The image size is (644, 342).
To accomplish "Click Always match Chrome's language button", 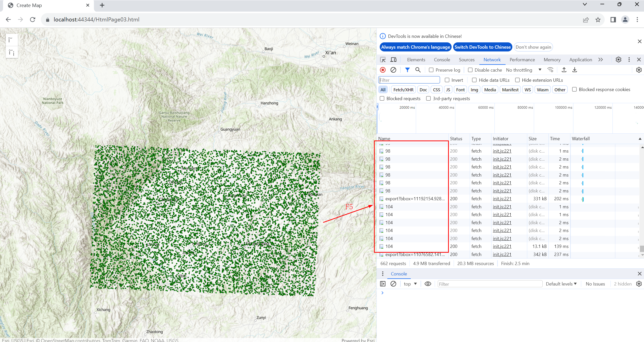I will [415, 47].
